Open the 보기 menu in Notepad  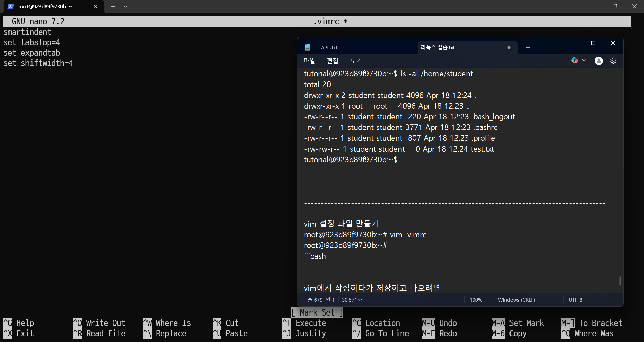point(356,61)
